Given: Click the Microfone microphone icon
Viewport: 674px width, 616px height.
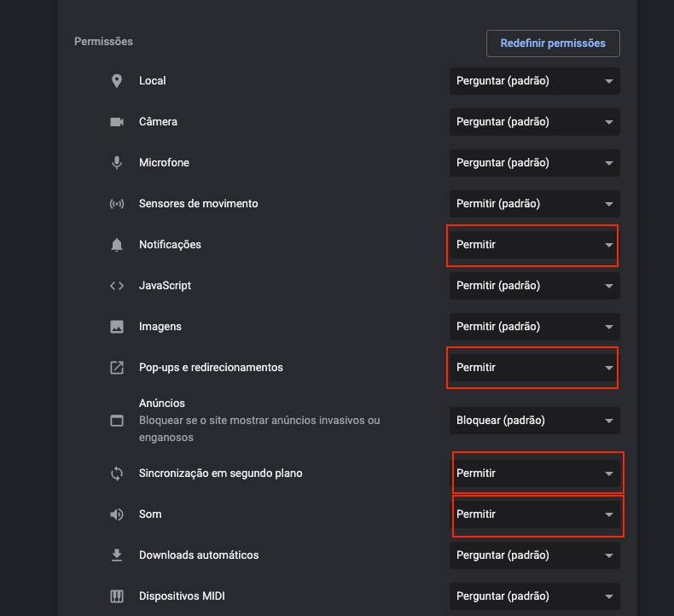Looking at the screenshot, I should pyautogui.click(x=117, y=163).
